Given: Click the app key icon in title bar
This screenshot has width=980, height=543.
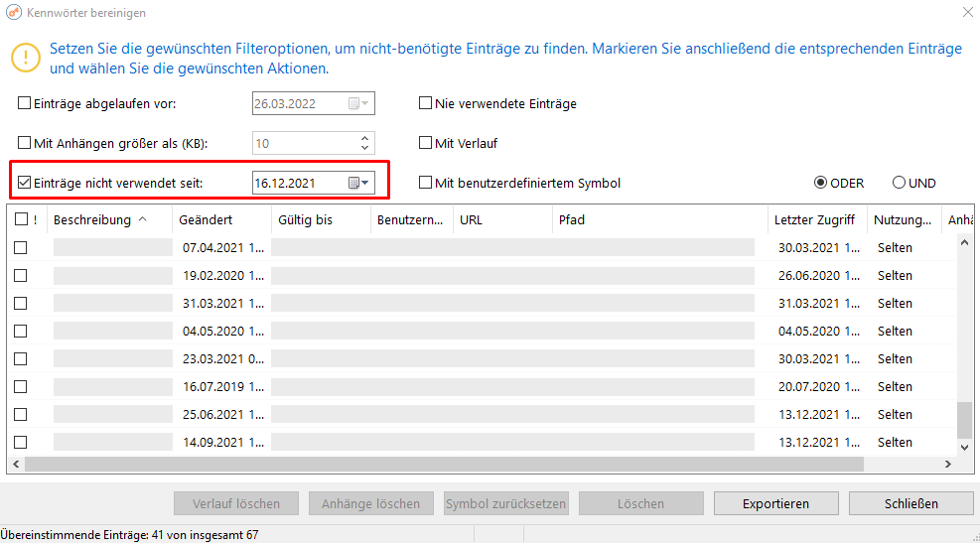Looking at the screenshot, I should (14, 13).
